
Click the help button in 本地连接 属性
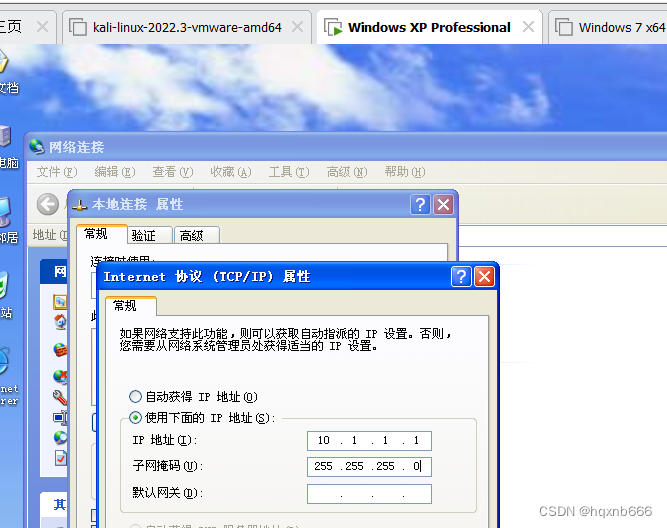tap(420, 205)
